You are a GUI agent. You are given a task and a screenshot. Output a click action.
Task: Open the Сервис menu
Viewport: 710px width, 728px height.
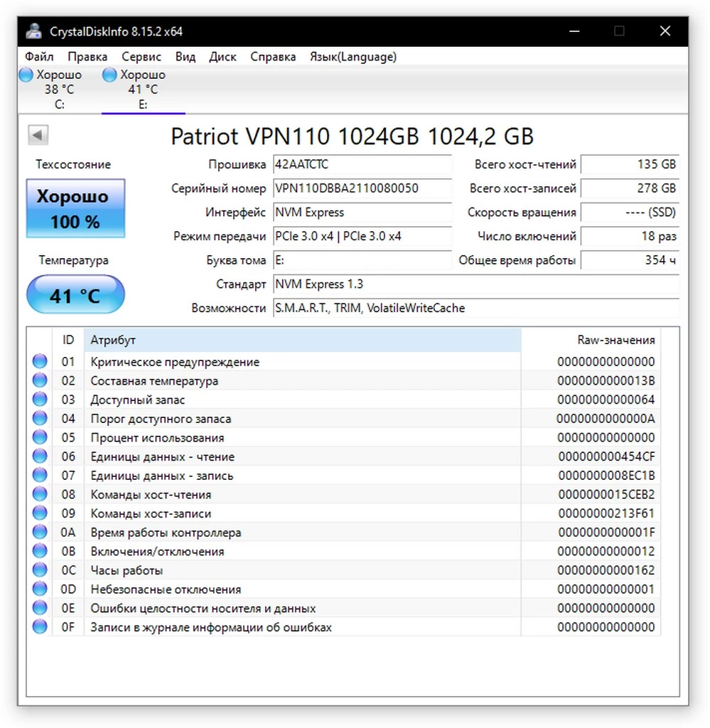click(141, 57)
